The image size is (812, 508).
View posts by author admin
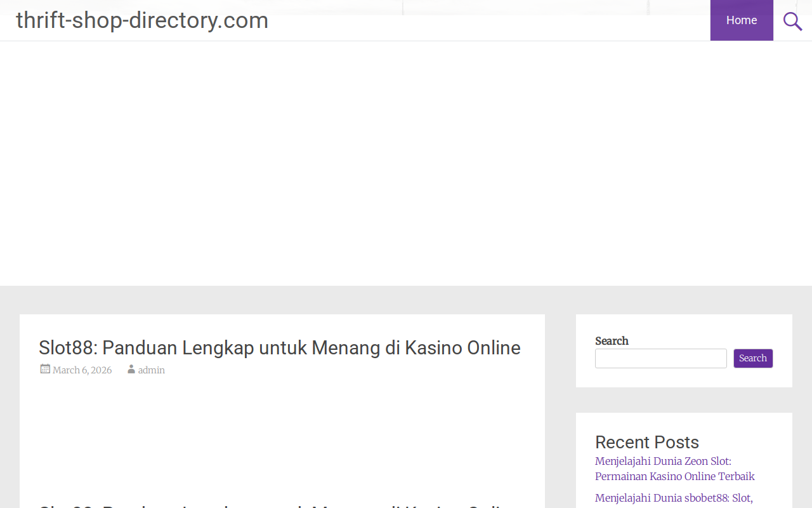pyautogui.click(x=152, y=370)
